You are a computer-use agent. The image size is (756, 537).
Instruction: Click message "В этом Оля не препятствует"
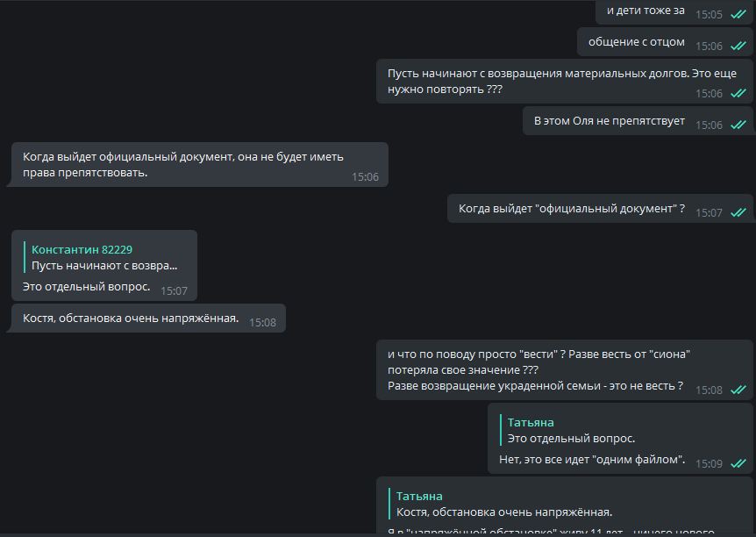click(x=609, y=121)
